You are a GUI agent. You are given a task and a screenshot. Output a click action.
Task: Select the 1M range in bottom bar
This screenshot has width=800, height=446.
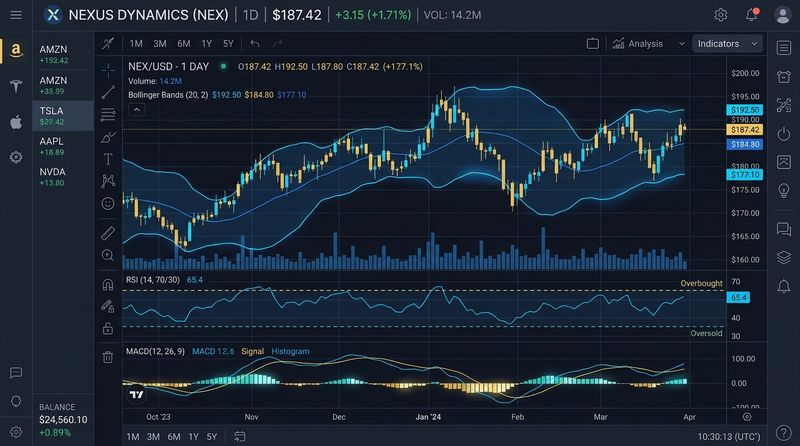pos(133,437)
